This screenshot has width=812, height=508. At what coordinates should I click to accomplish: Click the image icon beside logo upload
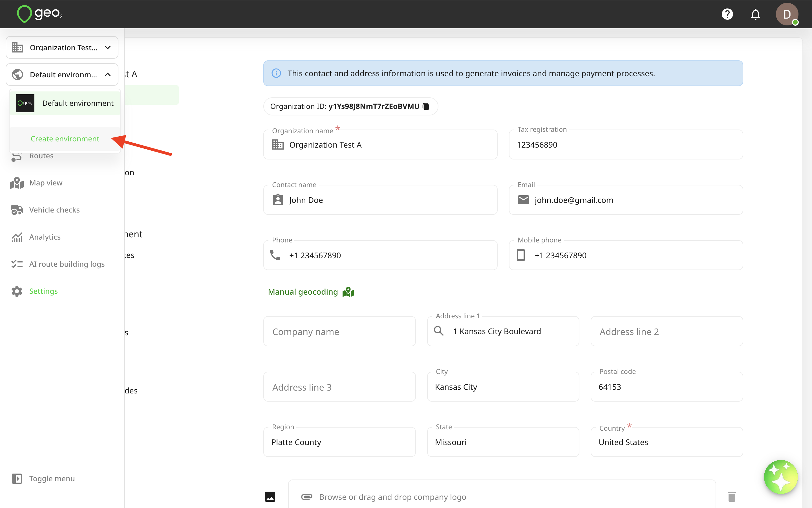click(270, 497)
